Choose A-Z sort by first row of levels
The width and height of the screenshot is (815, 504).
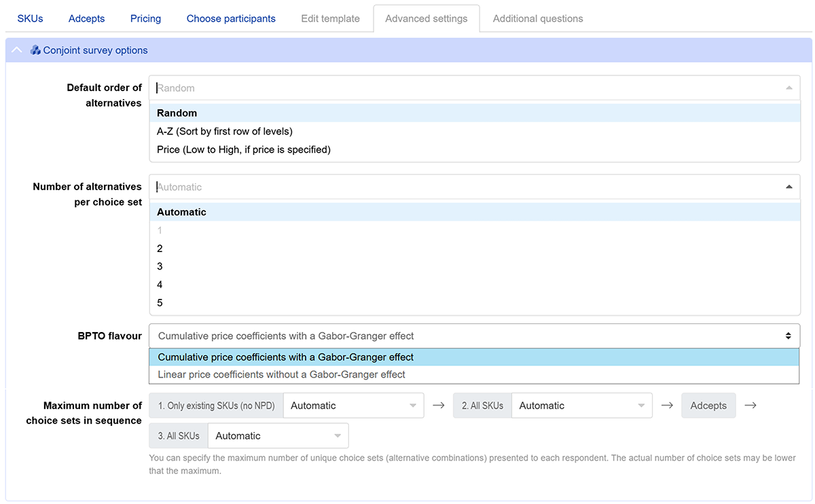click(x=475, y=131)
